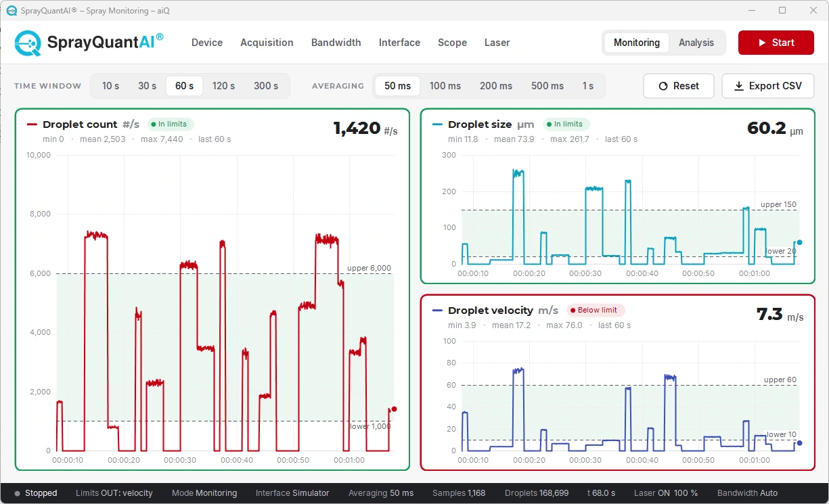Viewport: 829px width, 504px height.
Task: Click the lower 1,000 limit label
Action: (371, 426)
